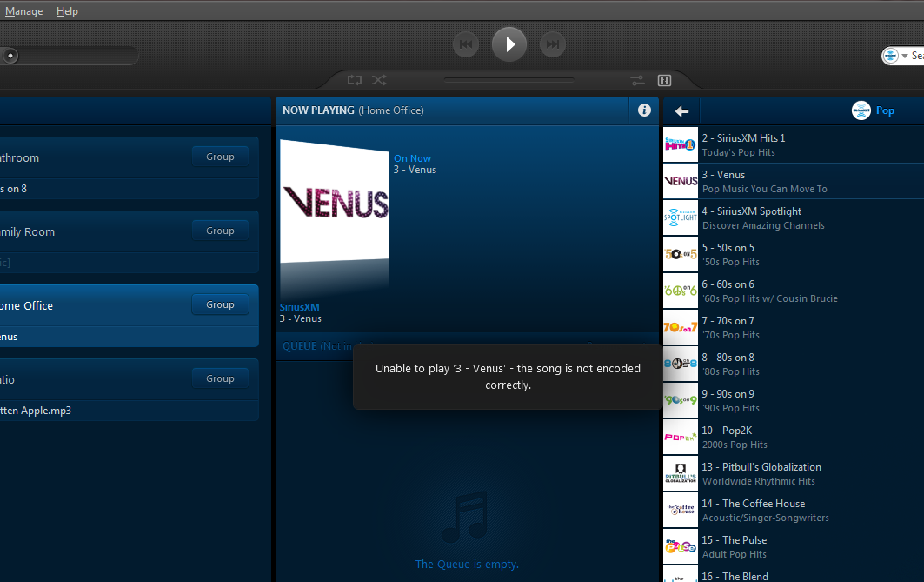Click the Venus channel logo thumbnail
Screen dimensions: 924x582
681,181
